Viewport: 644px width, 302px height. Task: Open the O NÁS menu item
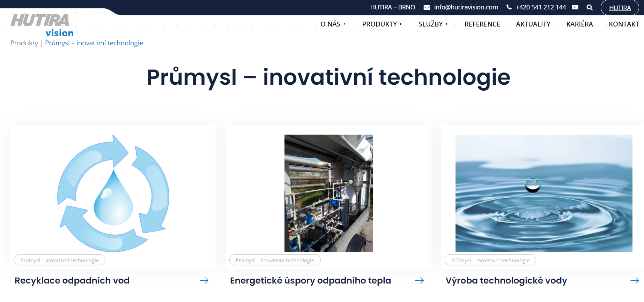(x=330, y=24)
